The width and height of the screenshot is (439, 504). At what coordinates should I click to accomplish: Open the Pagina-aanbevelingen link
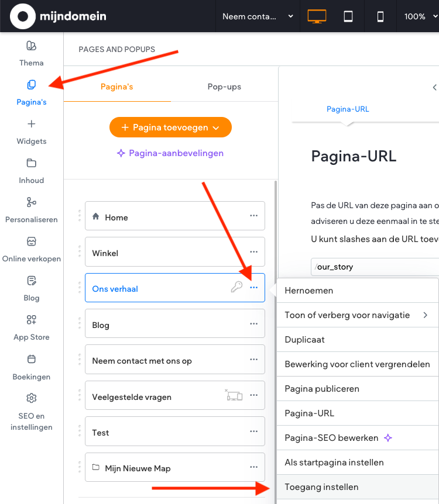point(170,153)
